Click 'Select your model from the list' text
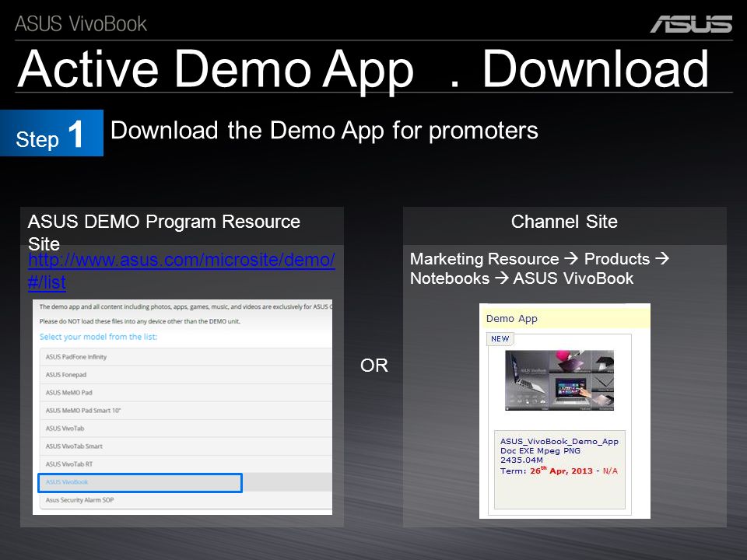The image size is (747, 560). point(98,337)
